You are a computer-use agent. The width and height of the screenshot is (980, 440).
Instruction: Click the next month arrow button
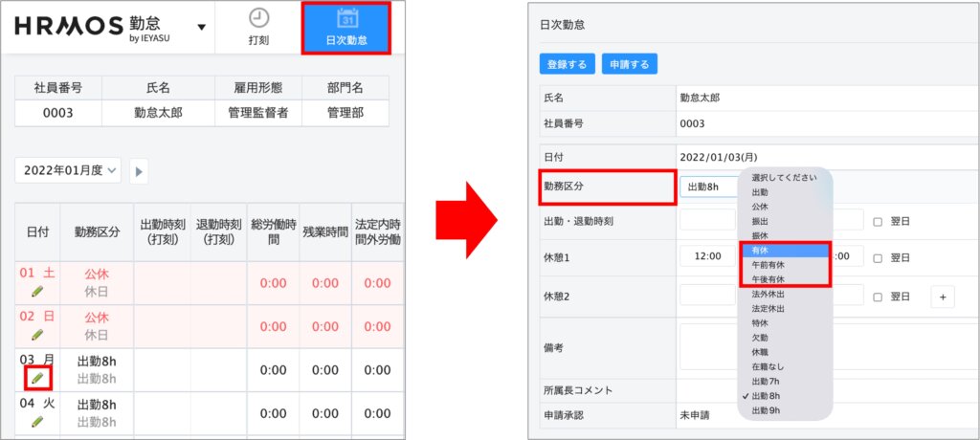(x=139, y=171)
